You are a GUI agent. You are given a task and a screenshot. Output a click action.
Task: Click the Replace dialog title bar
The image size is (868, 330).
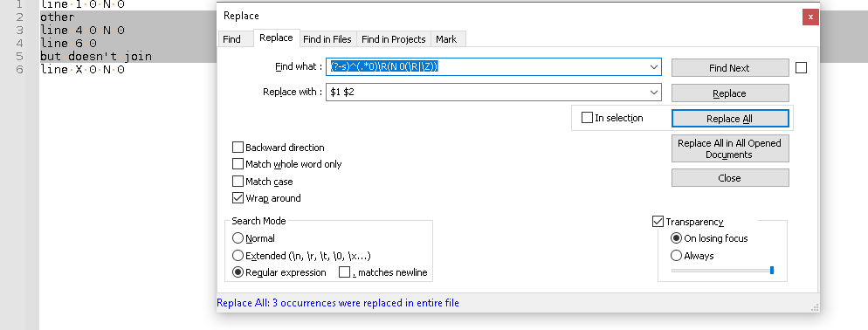(509, 16)
